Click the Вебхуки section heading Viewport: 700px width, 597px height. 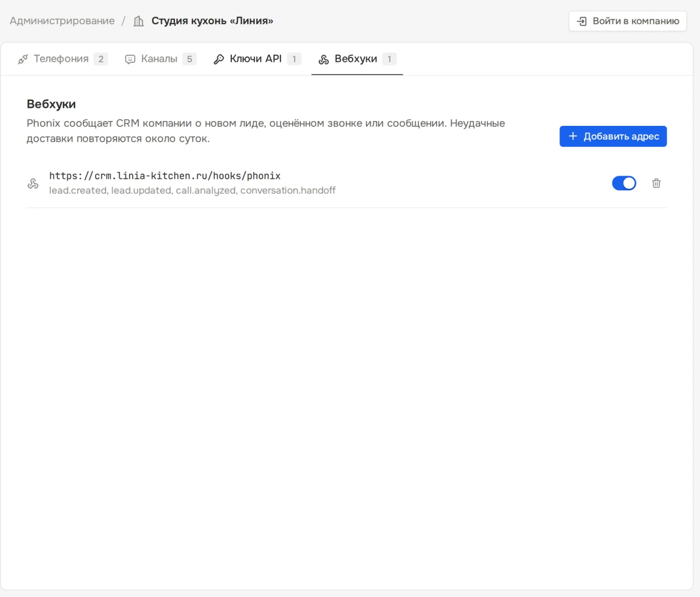[51, 104]
